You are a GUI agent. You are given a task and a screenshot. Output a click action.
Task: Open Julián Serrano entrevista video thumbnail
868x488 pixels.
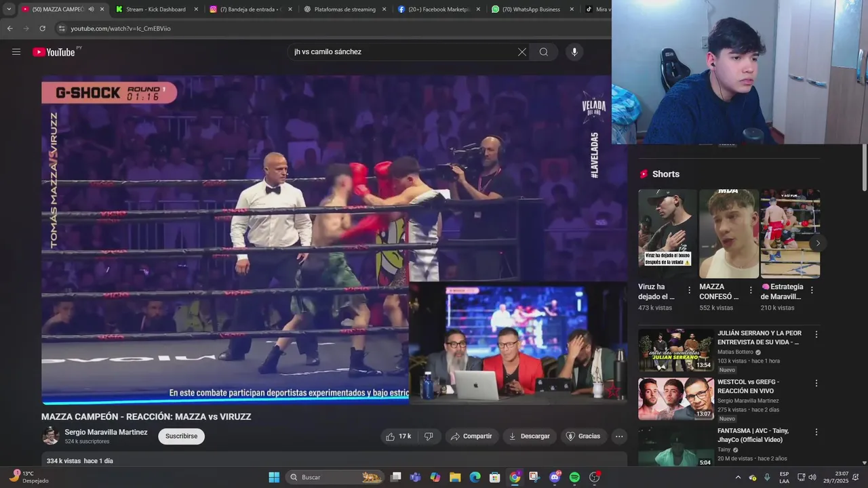click(676, 350)
